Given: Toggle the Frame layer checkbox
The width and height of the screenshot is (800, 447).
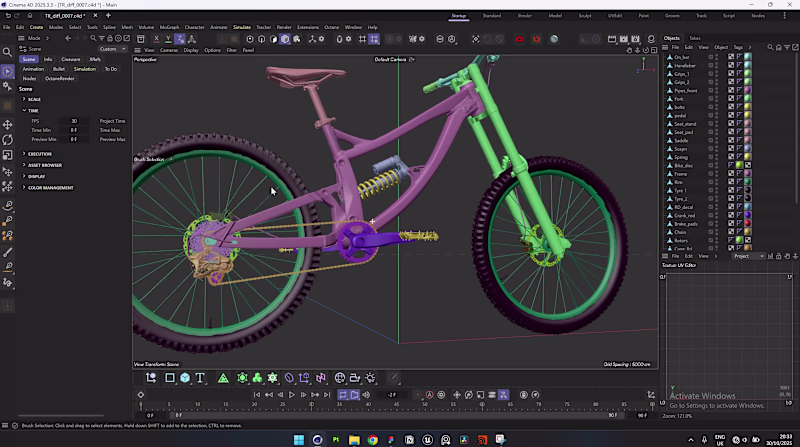Looking at the screenshot, I should pyautogui.click(x=711, y=173).
